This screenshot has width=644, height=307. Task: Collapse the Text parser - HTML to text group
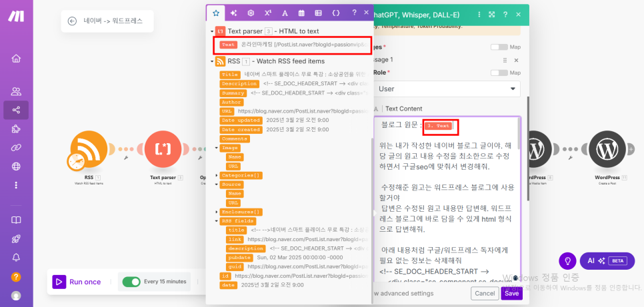[211, 31]
